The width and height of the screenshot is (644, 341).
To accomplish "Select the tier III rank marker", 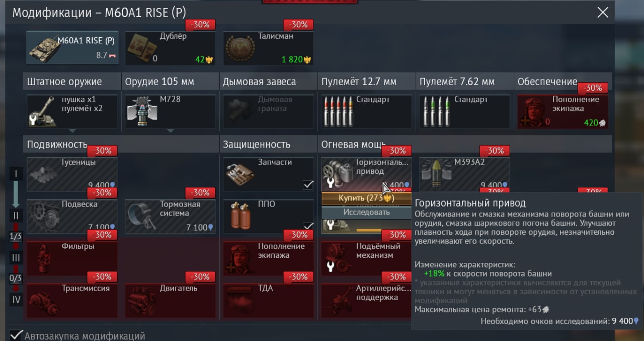I will click(x=16, y=258).
